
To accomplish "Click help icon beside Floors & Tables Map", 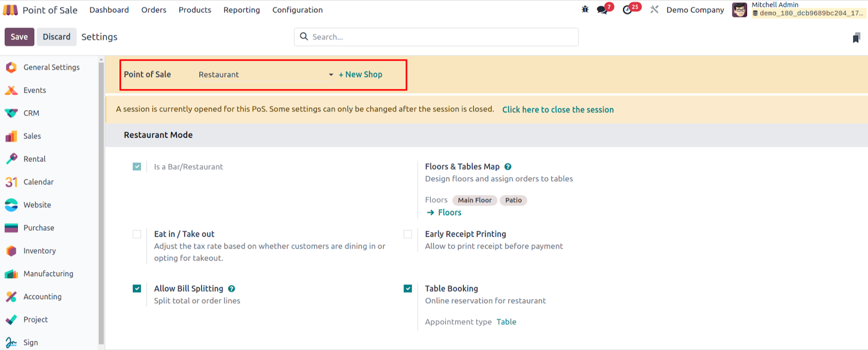I will click(508, 167).
